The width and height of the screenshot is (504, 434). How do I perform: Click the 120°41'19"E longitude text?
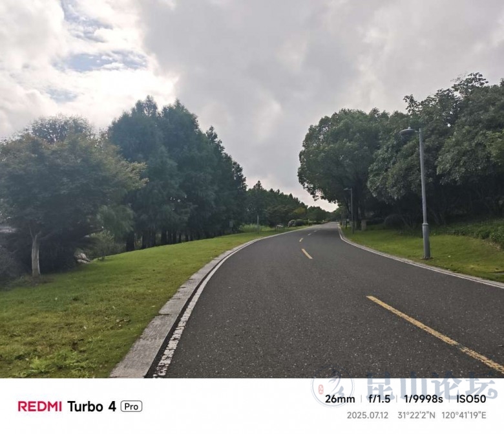[x=464, y=415]
